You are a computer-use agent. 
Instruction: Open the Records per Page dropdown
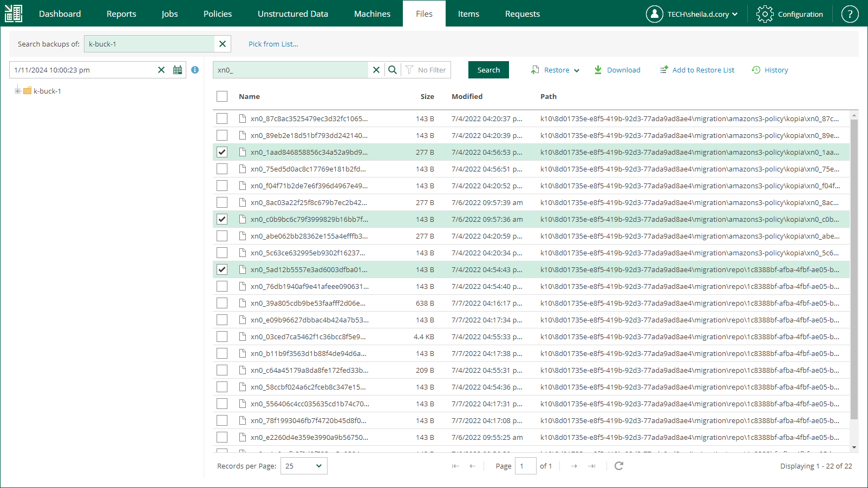[304, 466]
